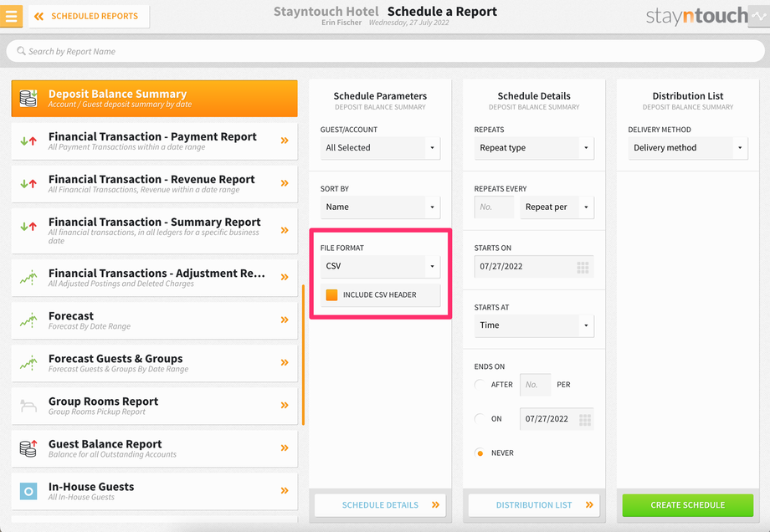Open Financial Transaction - Revenue Report

(154, 184)
